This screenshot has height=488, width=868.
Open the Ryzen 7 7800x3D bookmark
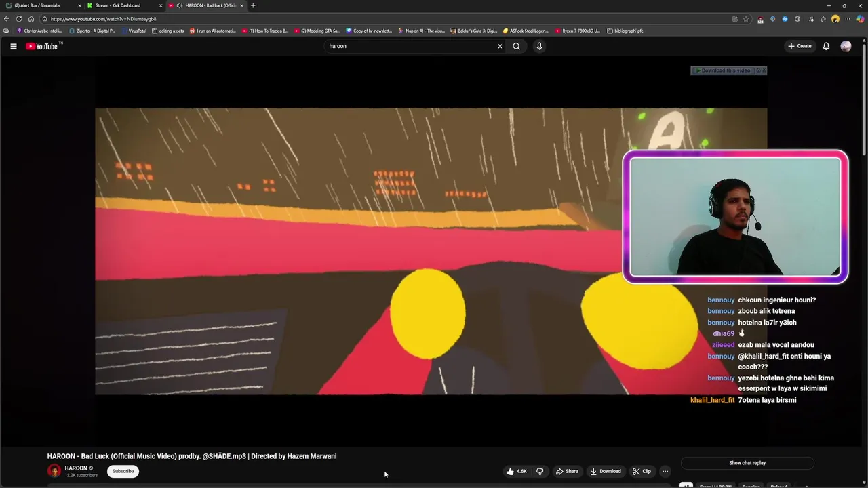pyautogui.click(x=578, y=30)
